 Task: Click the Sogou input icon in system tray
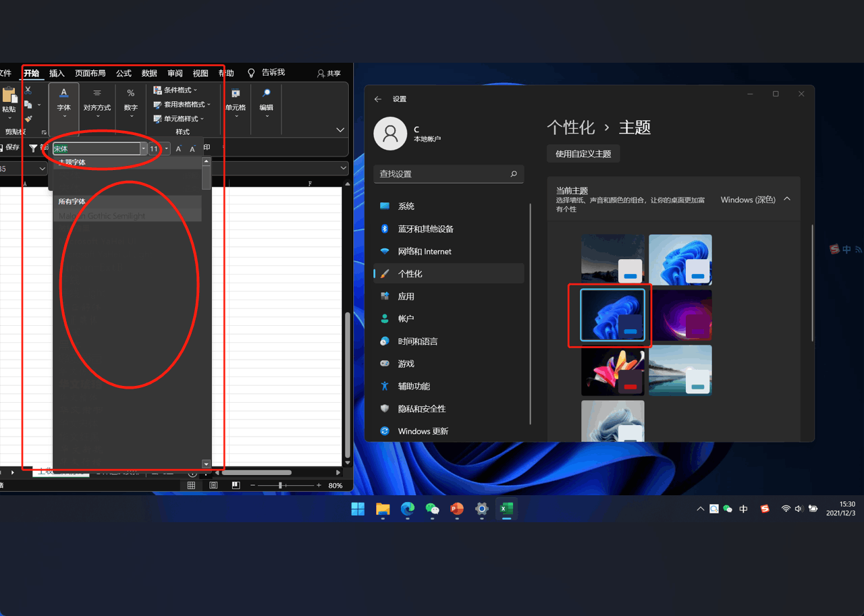[765, 509]
